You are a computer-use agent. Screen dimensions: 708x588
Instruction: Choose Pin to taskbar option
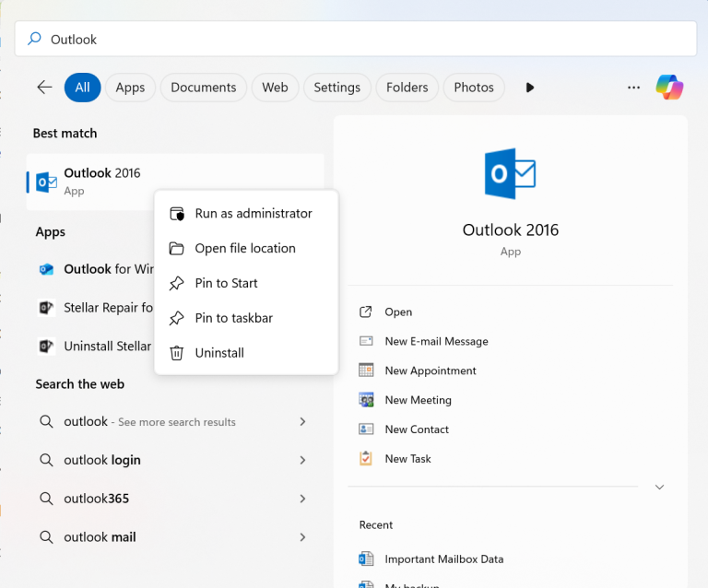233,318
